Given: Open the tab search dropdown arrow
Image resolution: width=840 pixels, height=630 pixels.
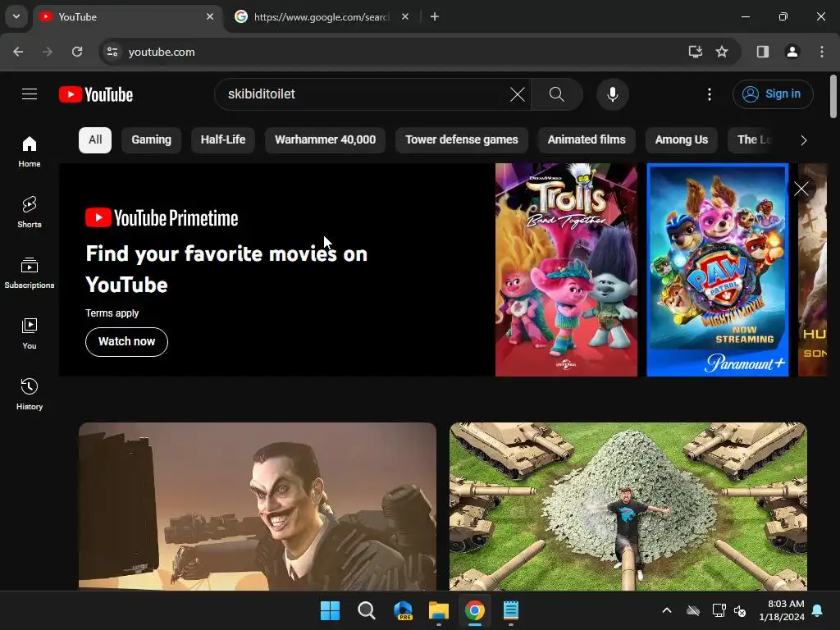Looking at the screenshot, I should pyautogui.click(x=16, y=16).
